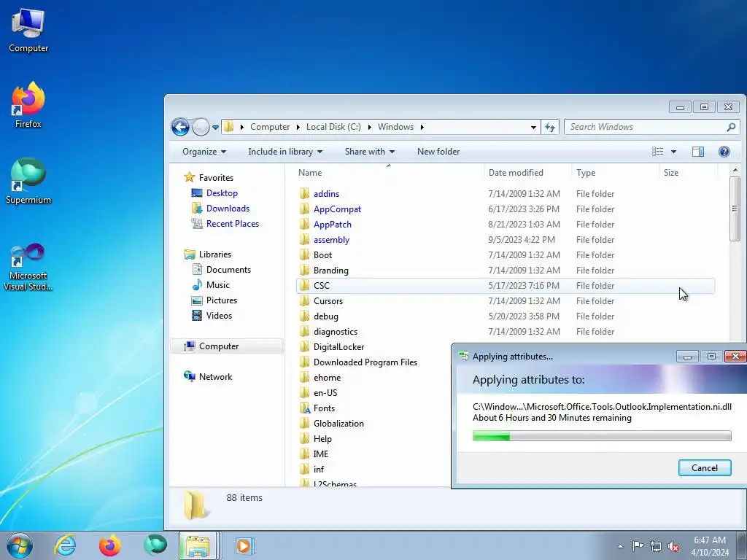Open Videos library
Screen dimensions: 747x560
219,315
